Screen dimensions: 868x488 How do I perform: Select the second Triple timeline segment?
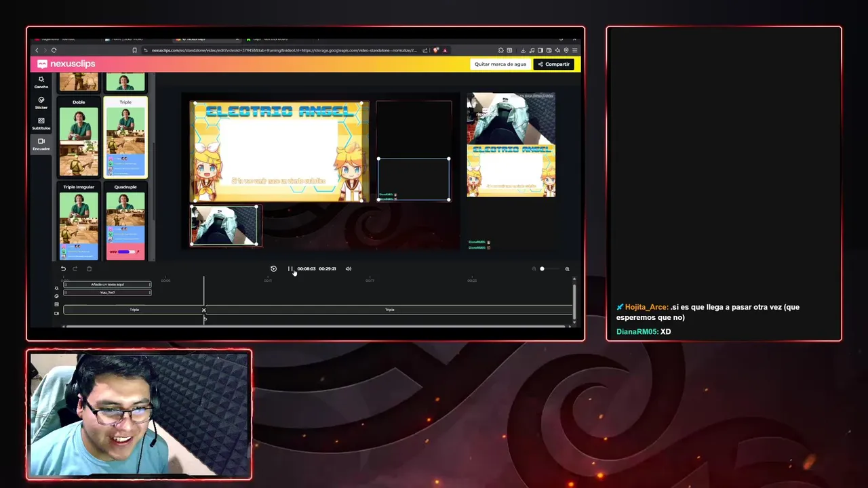389,310
